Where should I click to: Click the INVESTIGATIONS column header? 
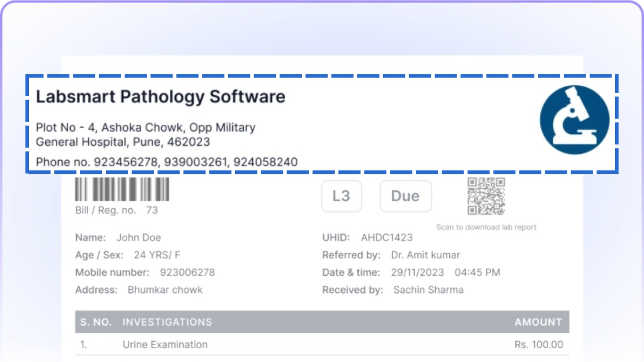[167, 322]
